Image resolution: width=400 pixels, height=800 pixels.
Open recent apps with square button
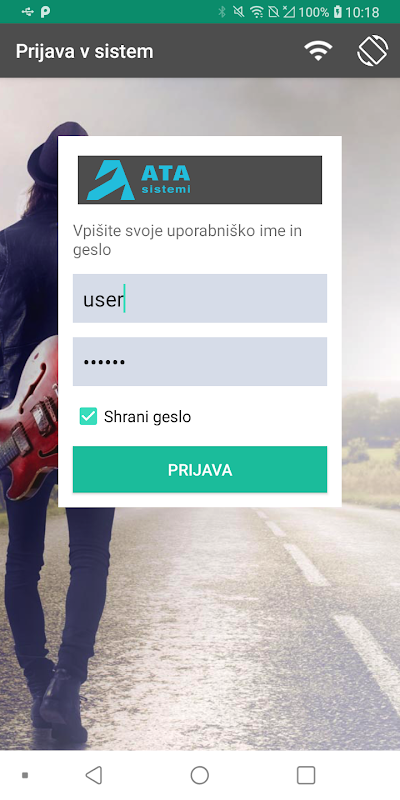[306, 775]
